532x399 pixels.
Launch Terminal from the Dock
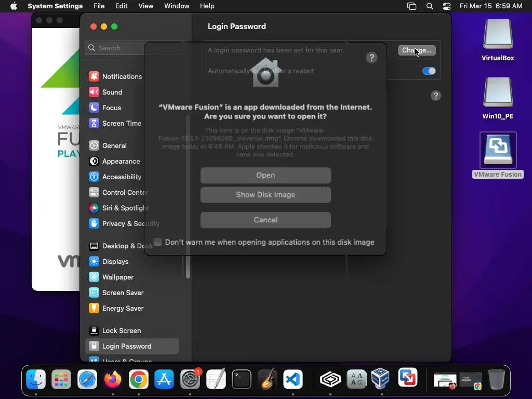[242, 379]
